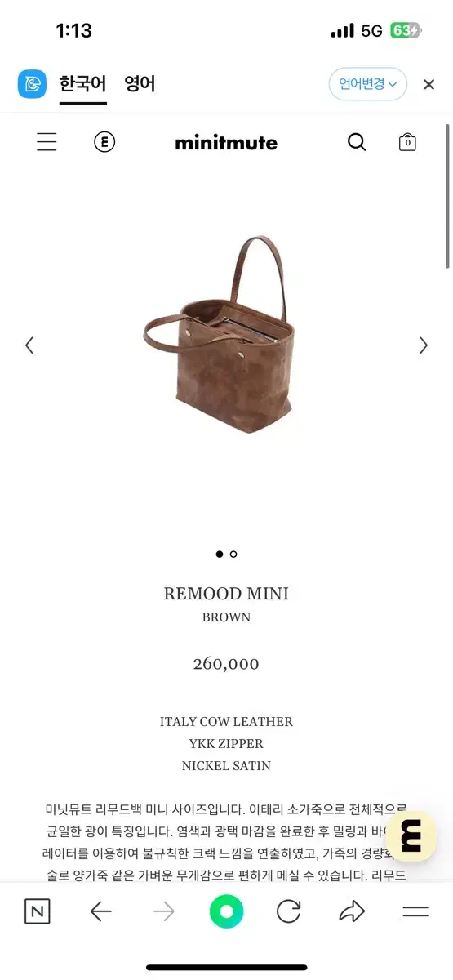Share page with the share arrow
The width and height of the screenshot is (453, 980).
pos(352,911)
